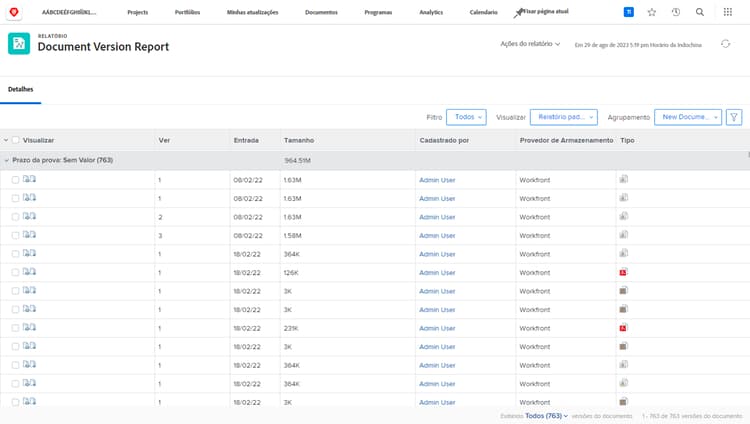Click the Tamanho column header
This screenshot has width=750, height=424.
298,141
